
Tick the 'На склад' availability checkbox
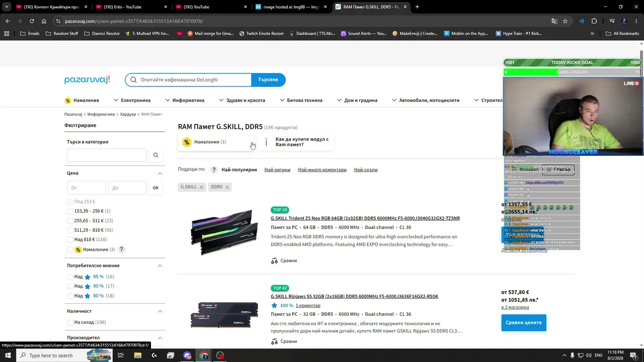point(70,322)
